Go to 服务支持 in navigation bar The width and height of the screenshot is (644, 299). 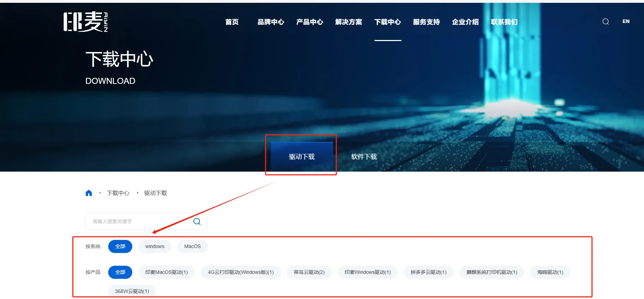tap(426, 22)
